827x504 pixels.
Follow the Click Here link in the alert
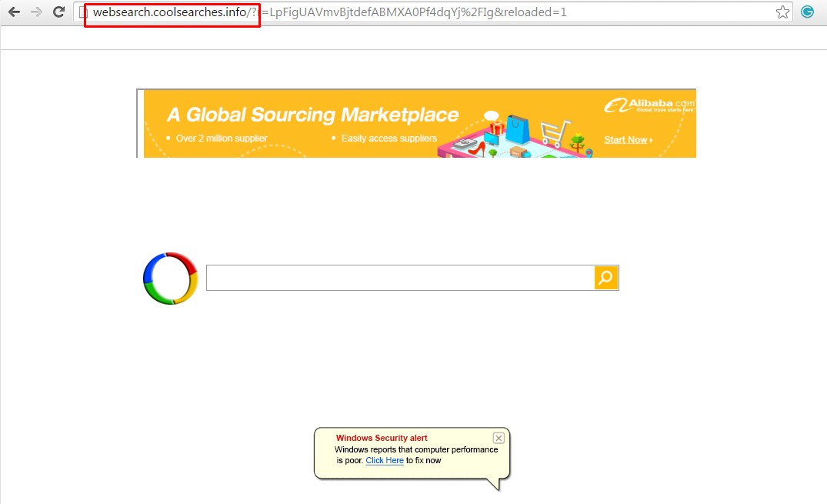(x=385, y=460)
